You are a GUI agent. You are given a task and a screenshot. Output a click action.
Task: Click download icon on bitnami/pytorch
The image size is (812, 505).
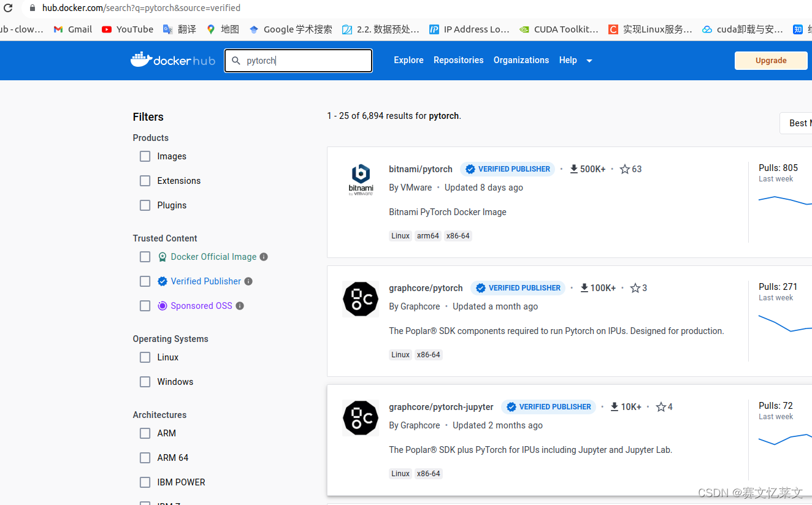574,169
